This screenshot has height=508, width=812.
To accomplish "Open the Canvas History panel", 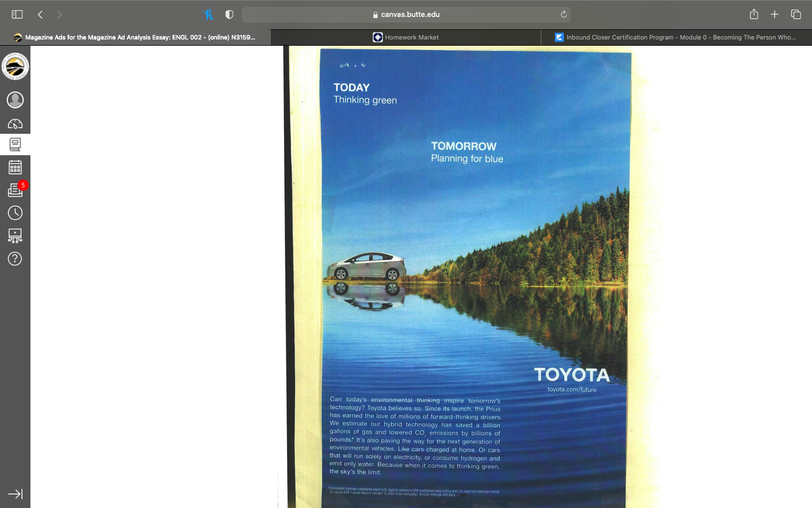I will 15,213.
